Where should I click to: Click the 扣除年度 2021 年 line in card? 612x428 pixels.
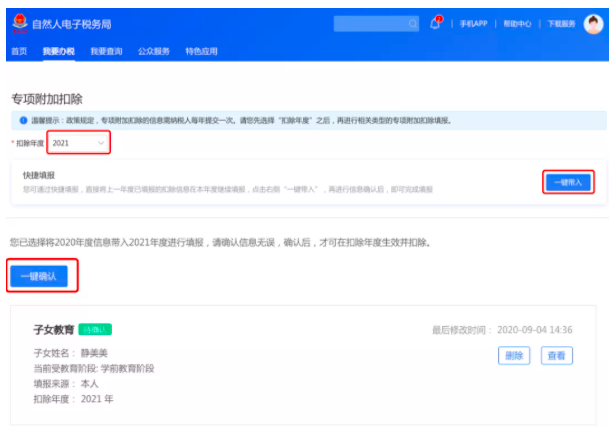tap(73, 399)
